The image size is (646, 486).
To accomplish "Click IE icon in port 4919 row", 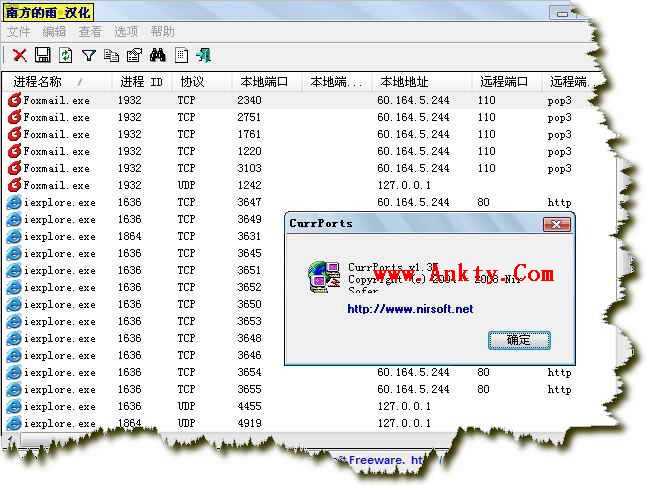I will (14, 423).
